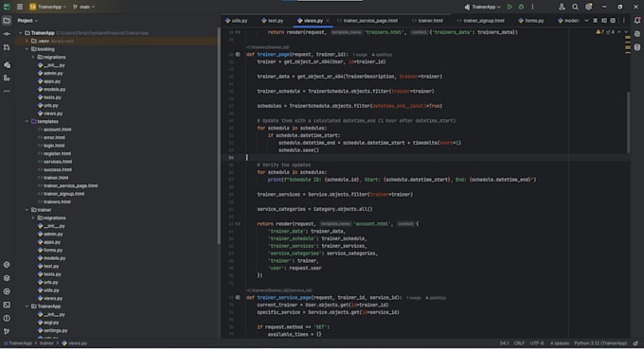Debug TrainerApp with the bug icon
644x349 pixels.
click(x=521, y=7)
